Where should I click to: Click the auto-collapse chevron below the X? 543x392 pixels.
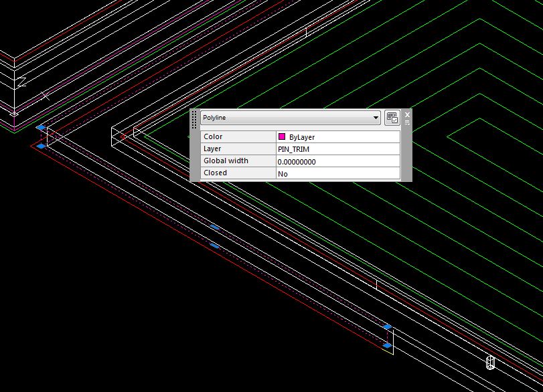pos(407,122)
